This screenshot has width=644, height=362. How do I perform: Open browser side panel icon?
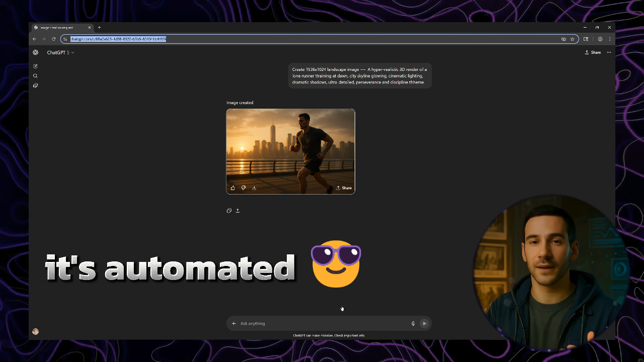click(586, 39)
